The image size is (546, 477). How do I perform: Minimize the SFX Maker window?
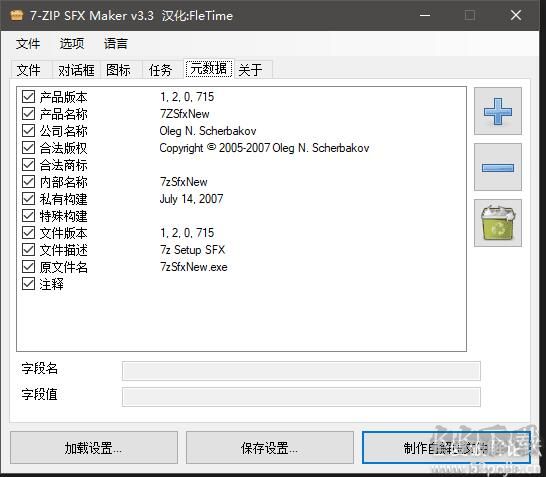tap(425, 15)
